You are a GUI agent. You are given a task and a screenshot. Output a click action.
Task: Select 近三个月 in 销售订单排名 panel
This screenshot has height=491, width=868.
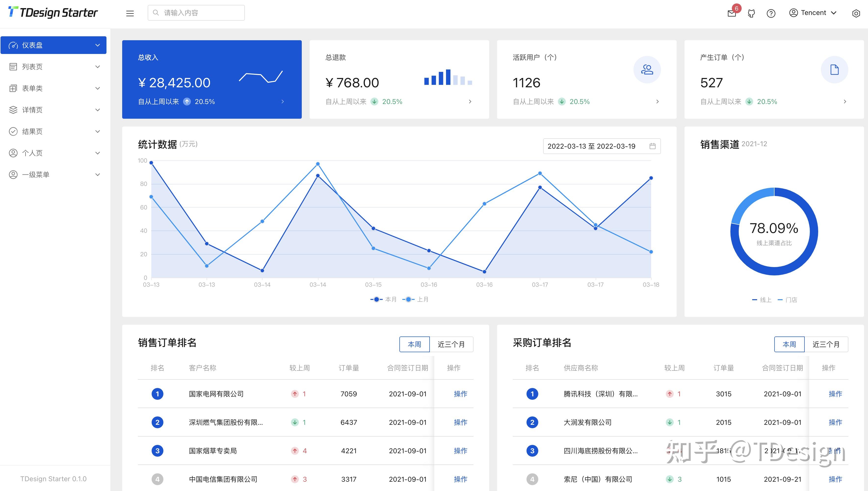click(451, 344)
